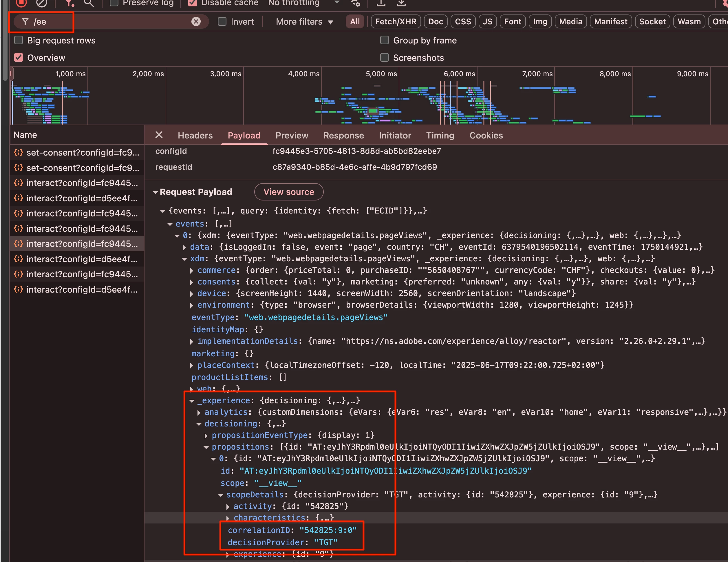Open the network search magnifier
This screenshot has height=562, width=728.
pyautogui.click(x=88, y=3)
